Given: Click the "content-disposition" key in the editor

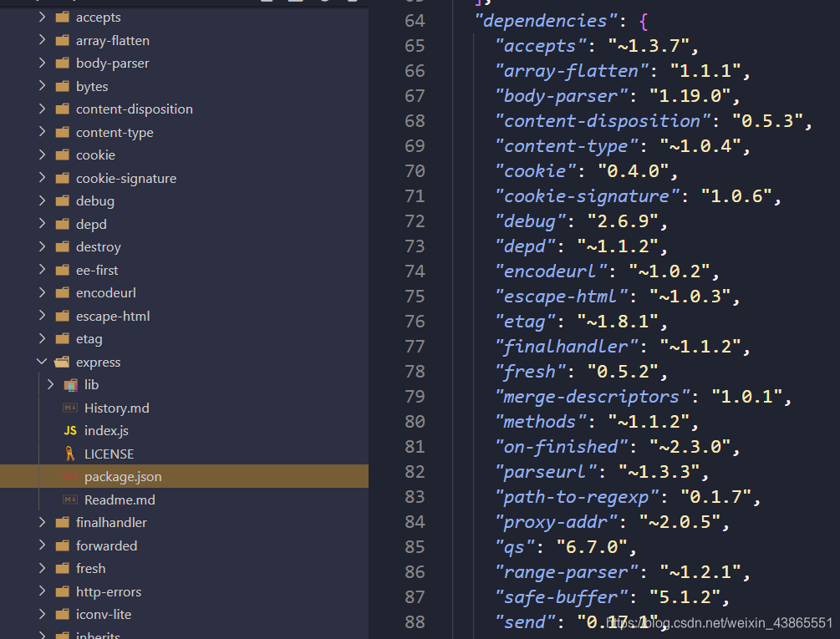Looking at the screenshot, I should pos(603,121).
